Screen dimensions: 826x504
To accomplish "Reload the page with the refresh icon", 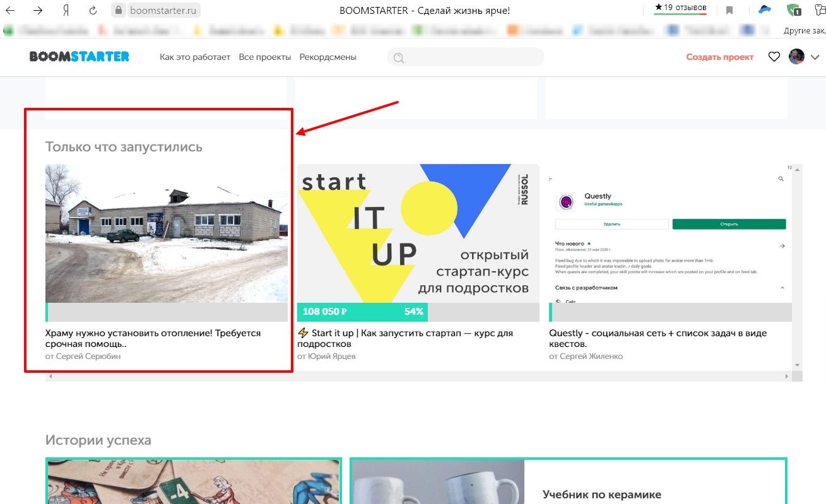I will click(93, 10).
